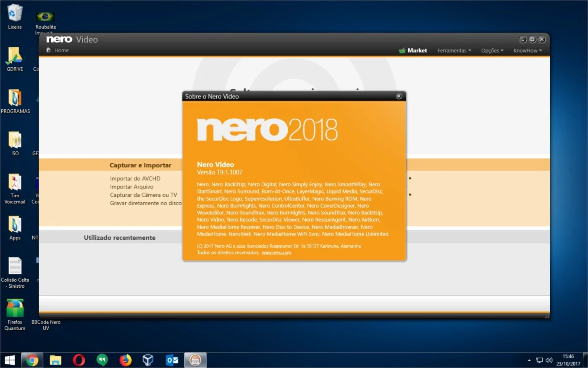Expand the Opções dropdown menu
Image resolution: width=588 pixels, height=368 pixels.
click(492, 50)
